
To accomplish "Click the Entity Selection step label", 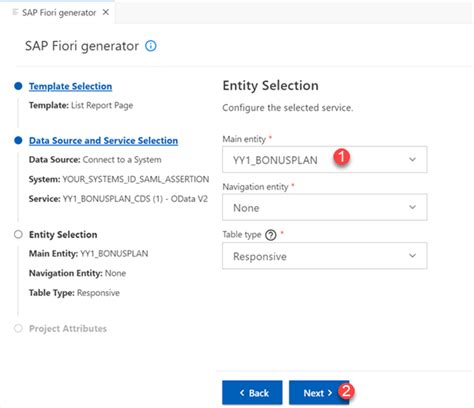I will [x=63, y=235].
